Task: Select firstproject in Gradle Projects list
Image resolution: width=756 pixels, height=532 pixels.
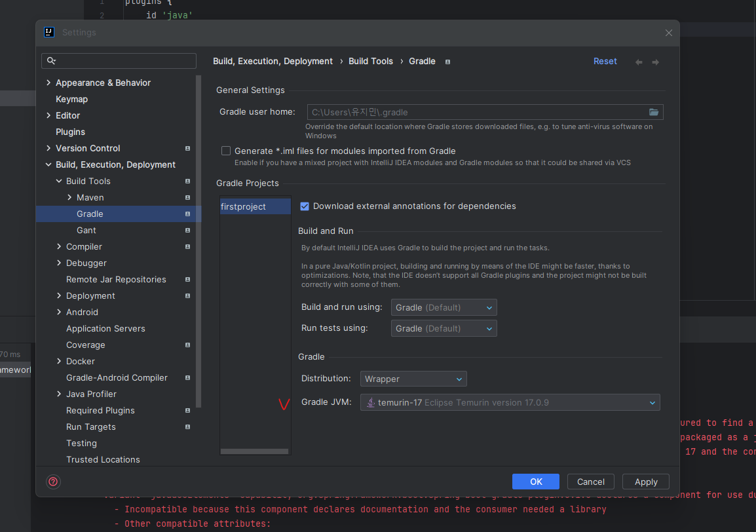Action: (x=255, y=206)
